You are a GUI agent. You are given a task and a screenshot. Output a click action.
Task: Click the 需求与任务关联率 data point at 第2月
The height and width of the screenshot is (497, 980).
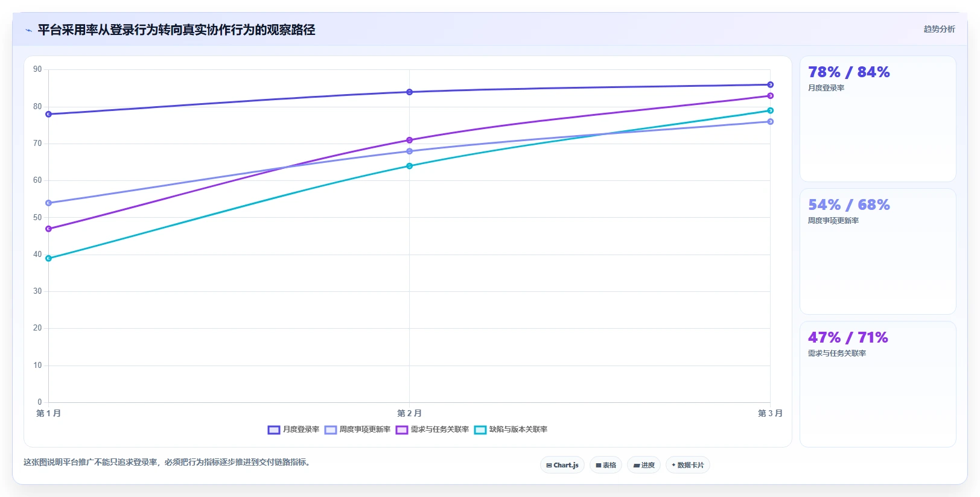coord(409,140)
